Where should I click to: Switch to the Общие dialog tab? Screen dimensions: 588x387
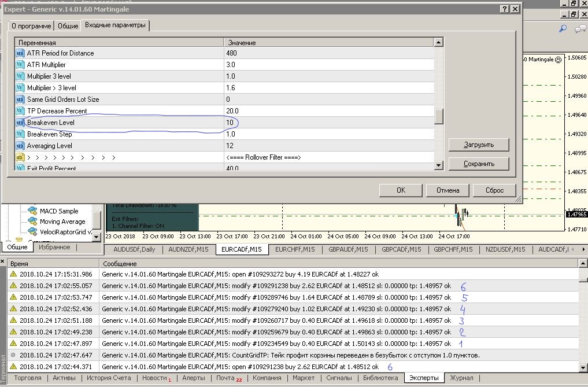[x=68, y=26]
